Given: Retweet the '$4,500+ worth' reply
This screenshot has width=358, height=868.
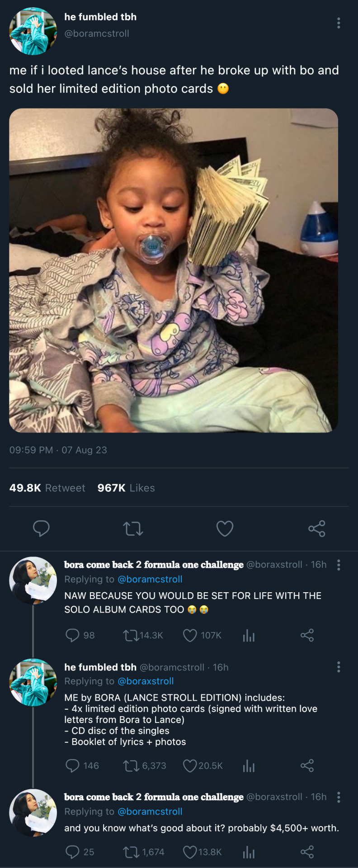Looking at the screenshot, I should click(131, 852).
